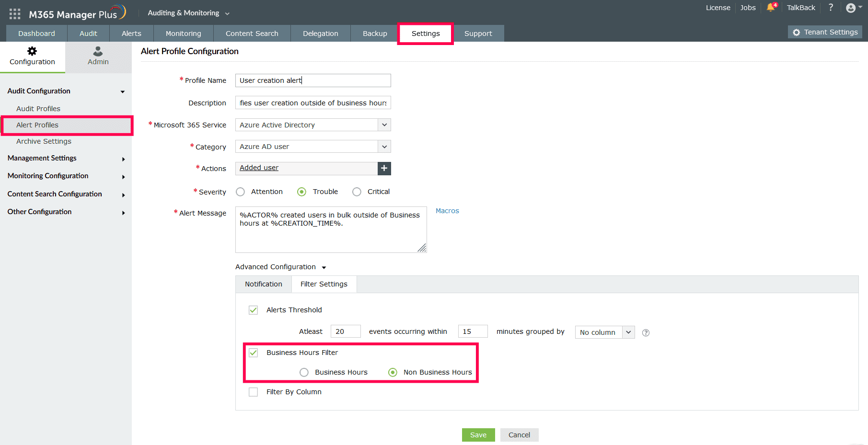Open Audit Profiles in the sidebar
This screenshot has width=868, height=445.
click(38, 109)
